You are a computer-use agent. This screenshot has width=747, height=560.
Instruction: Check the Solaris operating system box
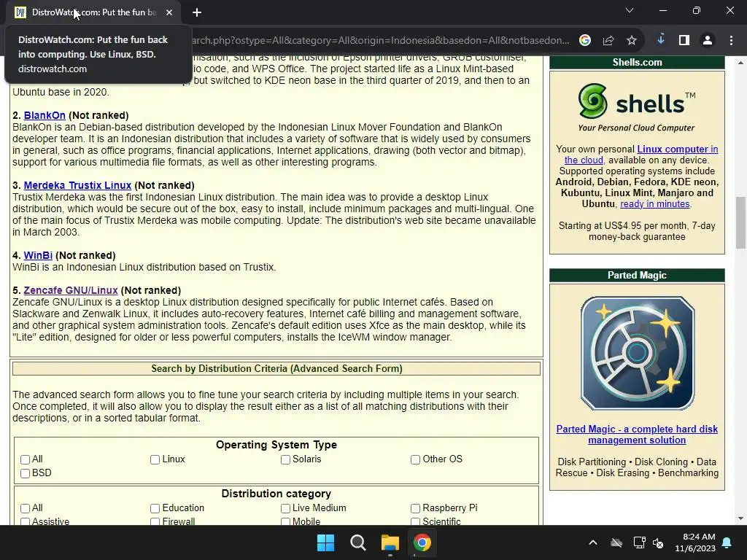(285, 459)
